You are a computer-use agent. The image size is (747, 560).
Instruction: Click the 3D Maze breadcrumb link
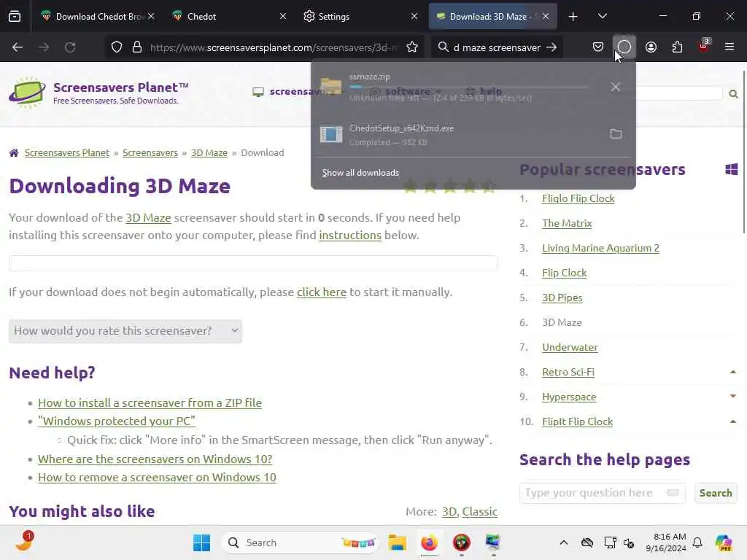coord(209,153)
